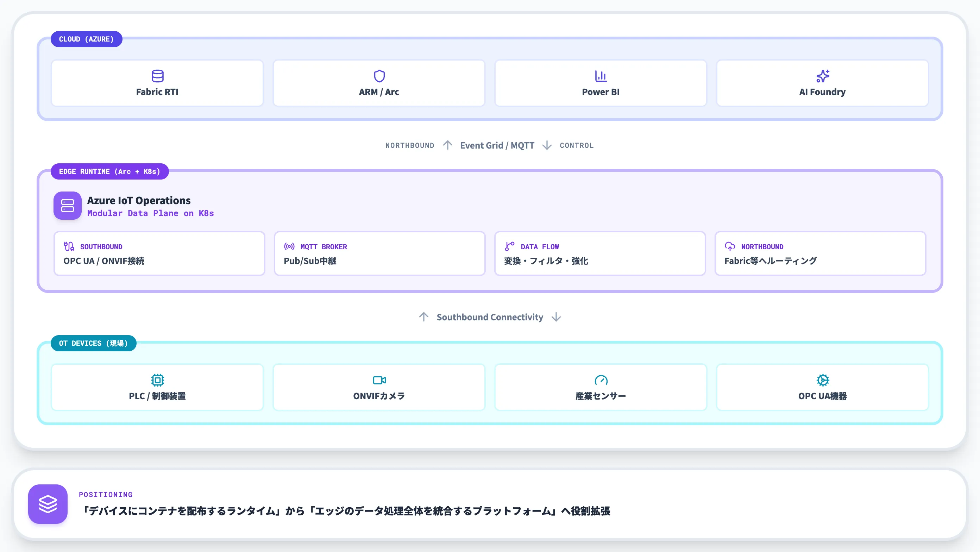Image resolution: width=980 pixels, height=552 pixels.
Task: Click the OPC UA機器 gear icon
Action: [823, 380]
